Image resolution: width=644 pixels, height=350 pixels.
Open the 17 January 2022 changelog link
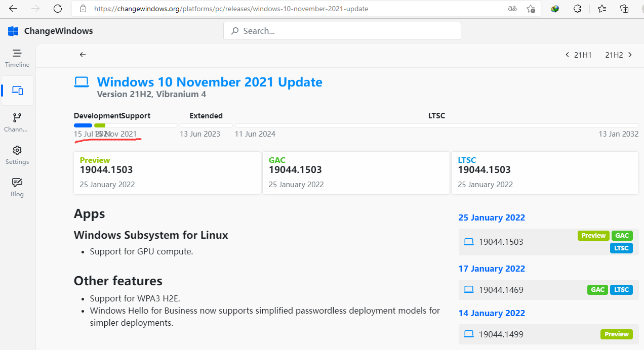pyautogui.click(x=492, y=269)
